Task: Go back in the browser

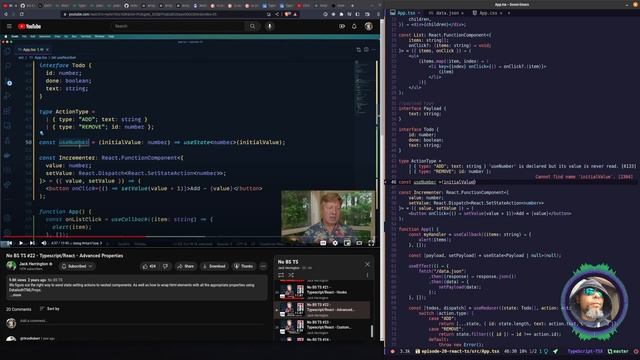Action: (x=6, y=14)
